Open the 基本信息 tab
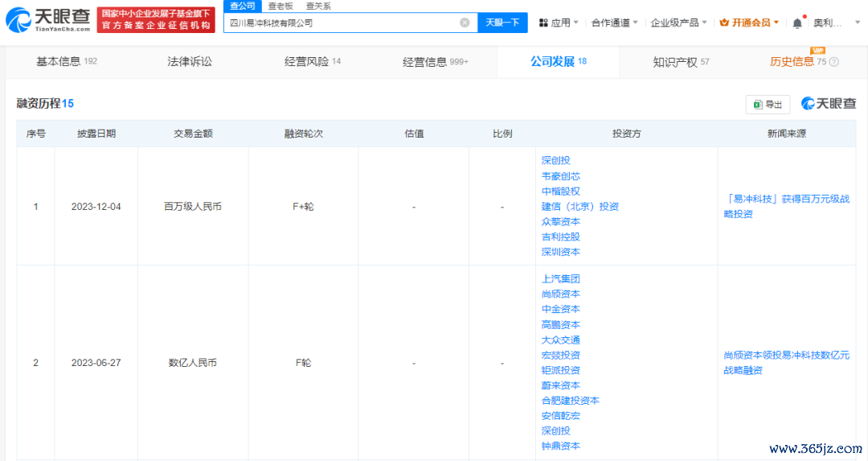 point(67,61)
